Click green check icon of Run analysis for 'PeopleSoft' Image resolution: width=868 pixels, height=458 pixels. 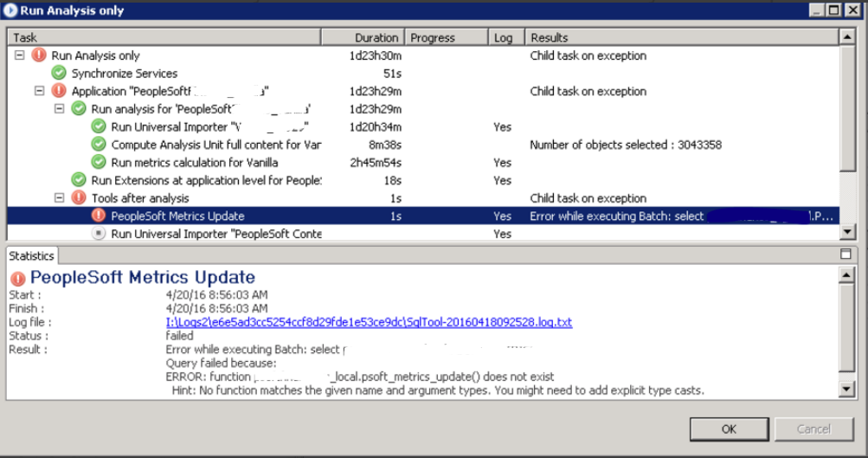[x=79, y=108]
